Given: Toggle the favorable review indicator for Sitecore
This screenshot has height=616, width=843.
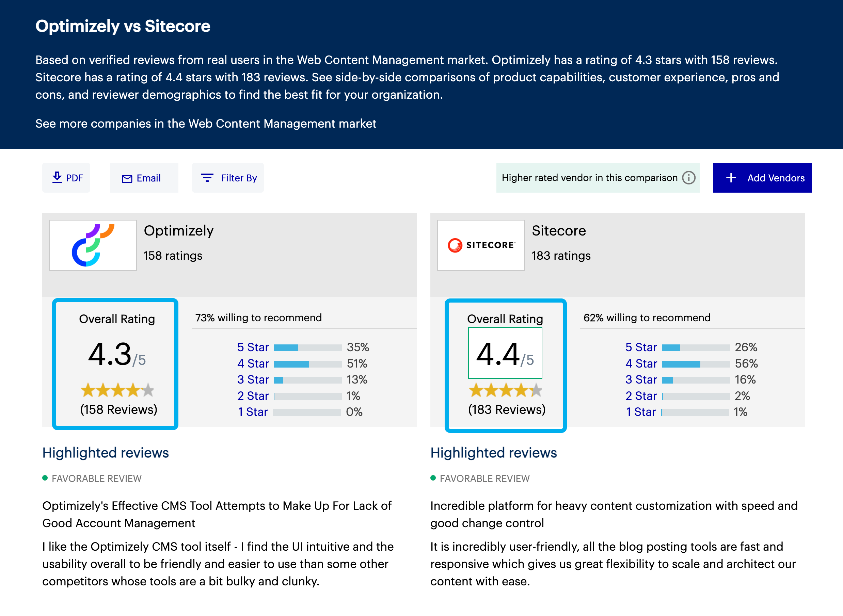Looking at the screenshot, I should tap(433, 478).
